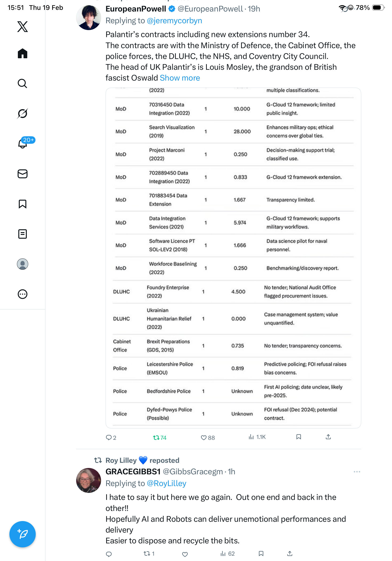Open Notifications bell with 20+ badge

23,144
